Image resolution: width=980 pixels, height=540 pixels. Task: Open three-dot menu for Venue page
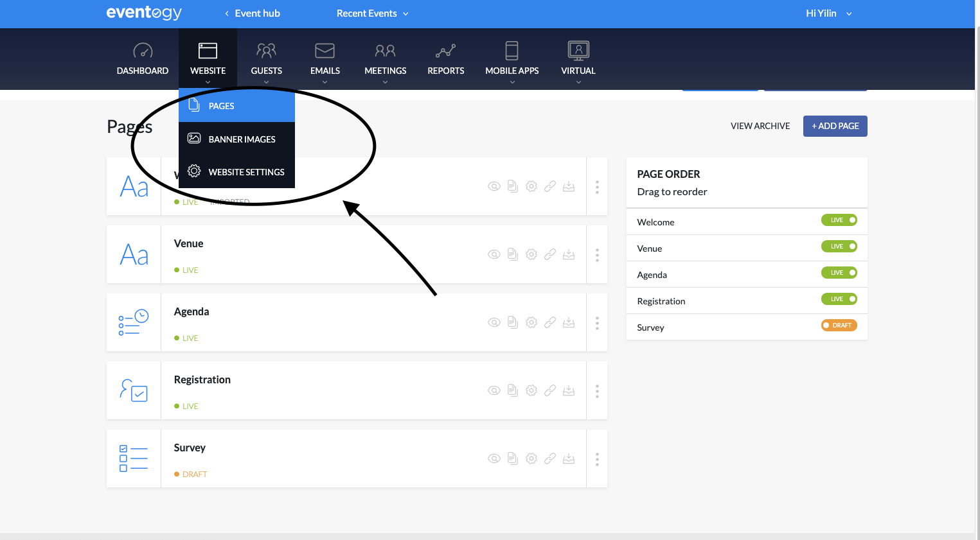[597, 255]
